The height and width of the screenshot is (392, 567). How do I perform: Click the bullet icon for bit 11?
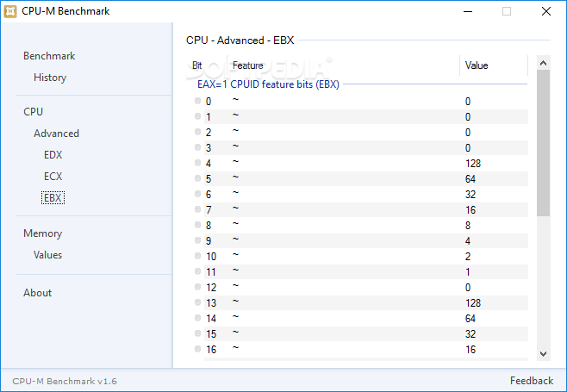click(x=198, y=271)
